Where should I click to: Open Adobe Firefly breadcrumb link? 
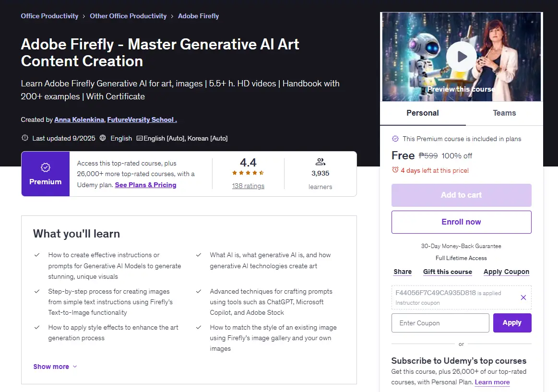point(198,16)
